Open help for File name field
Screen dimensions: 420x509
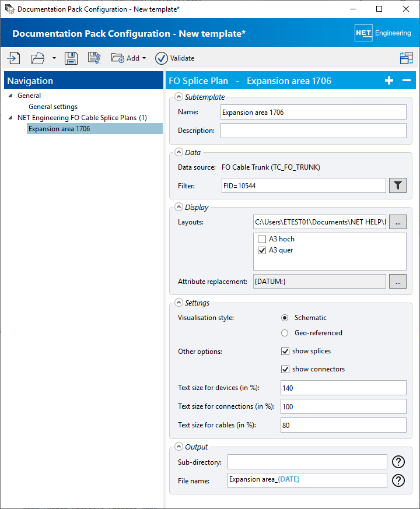pos(398,480)
